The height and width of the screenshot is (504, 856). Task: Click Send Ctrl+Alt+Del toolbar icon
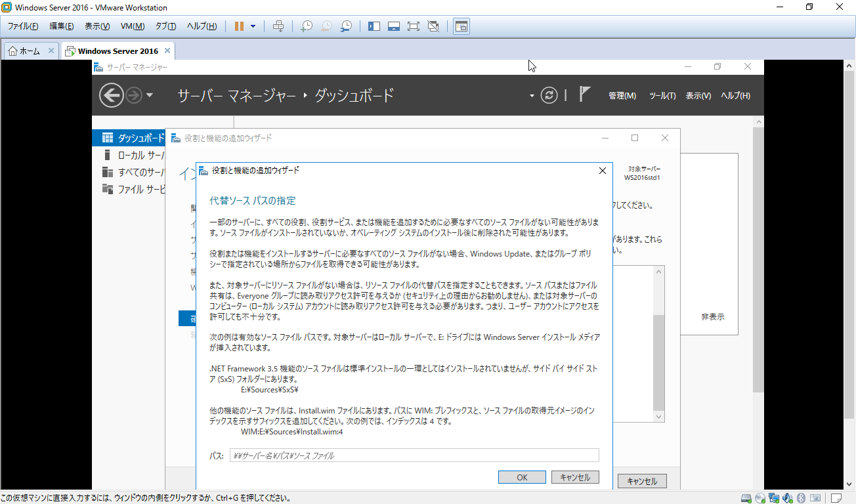click(x=278, y=26)
